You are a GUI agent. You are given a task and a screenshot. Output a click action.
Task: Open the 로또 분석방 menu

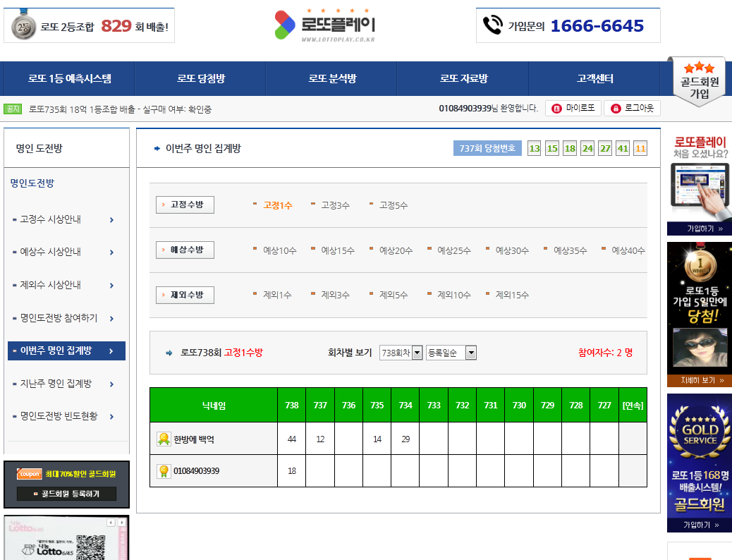pyautogui.click(x=331, y=79)
